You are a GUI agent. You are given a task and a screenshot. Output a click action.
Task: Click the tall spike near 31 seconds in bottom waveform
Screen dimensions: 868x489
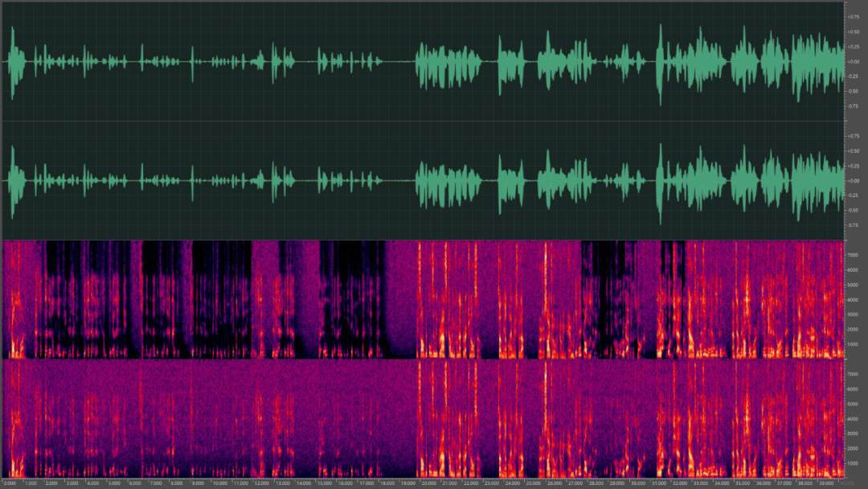[x=660, y=181]
